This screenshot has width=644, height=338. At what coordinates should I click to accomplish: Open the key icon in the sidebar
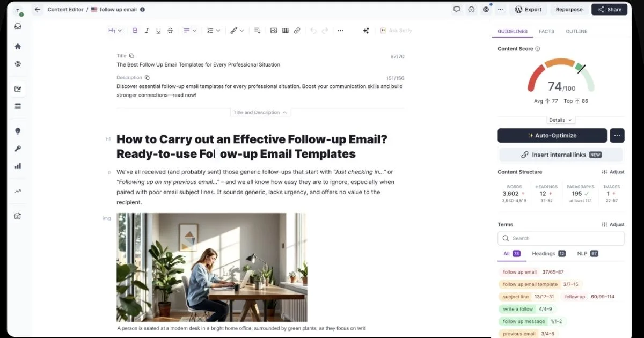coord(18,149)
